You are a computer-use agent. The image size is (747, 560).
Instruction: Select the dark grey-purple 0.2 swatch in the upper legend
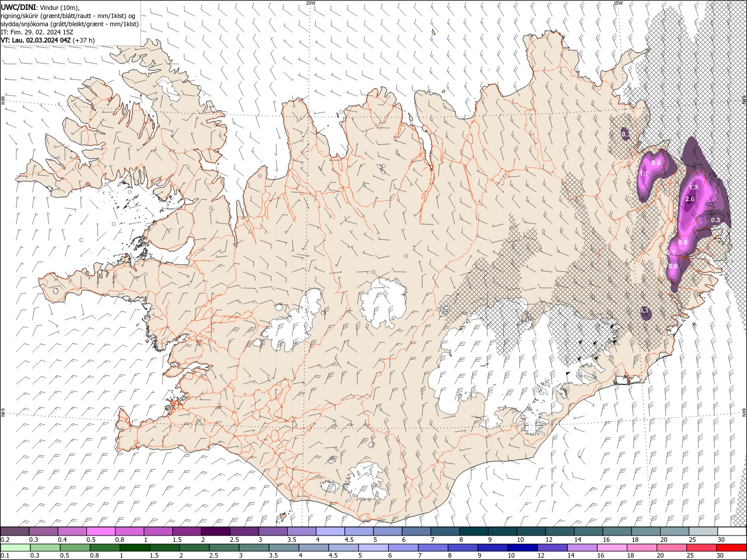(x=15, y=531)
